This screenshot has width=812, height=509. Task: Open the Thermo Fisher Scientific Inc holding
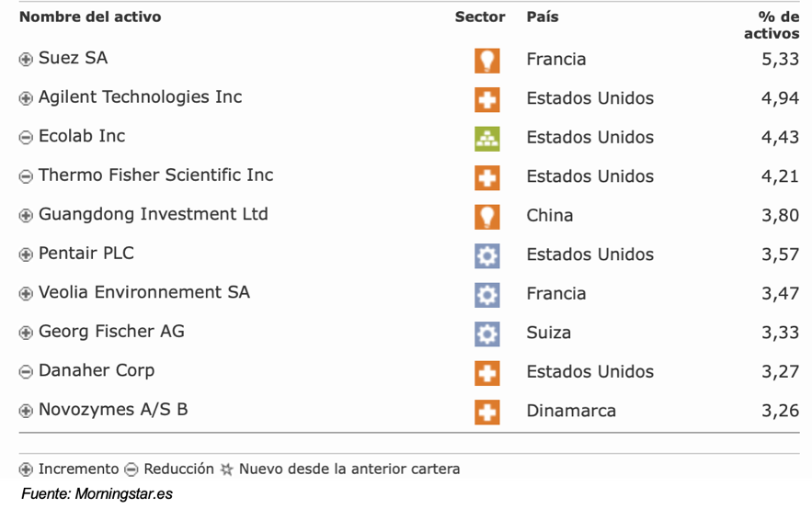click(x=155, y=175)
